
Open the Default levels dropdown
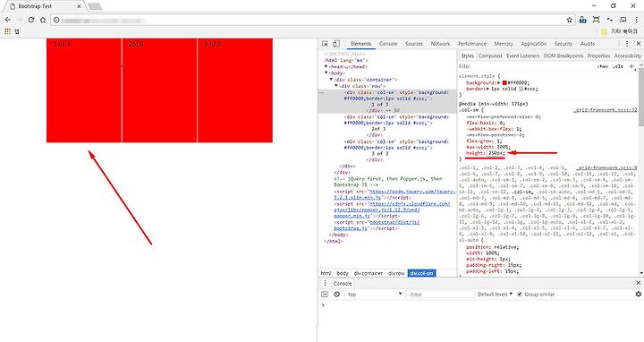click(495, 295)
